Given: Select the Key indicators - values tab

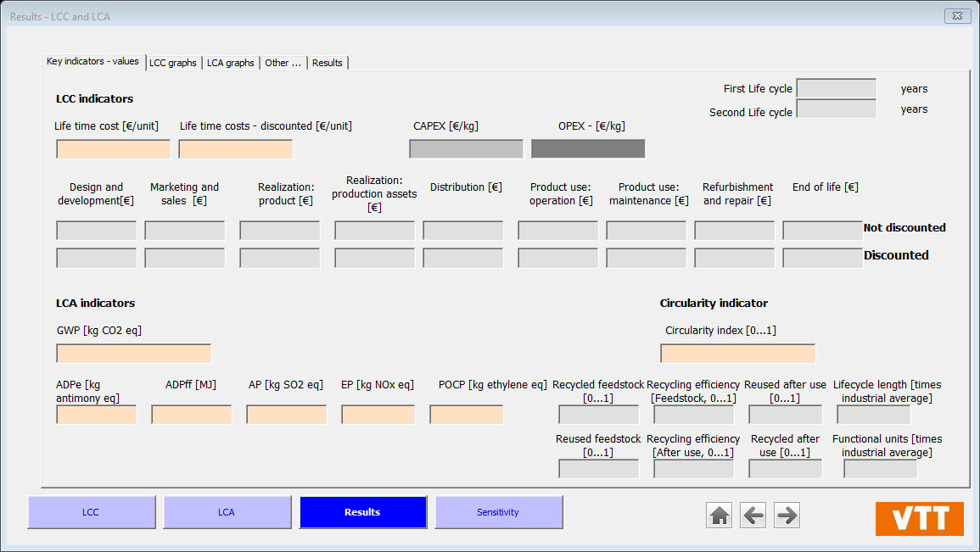Looking at the screenshot, I should pyautogui.click(x=93, y=61).
